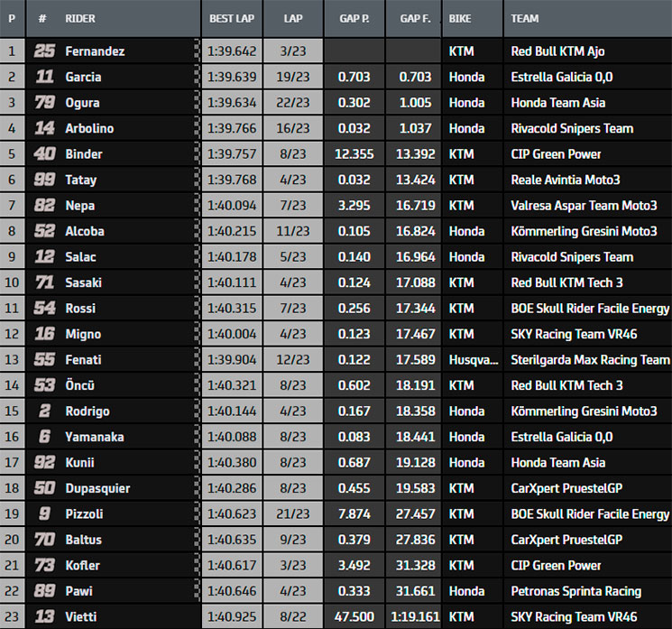
Task: Select the Petronas Sprinta Racing team
Action: (x=576, y=591)
